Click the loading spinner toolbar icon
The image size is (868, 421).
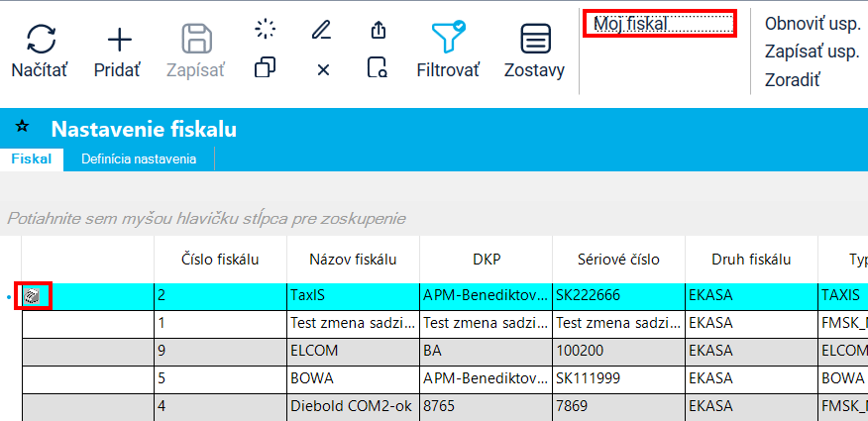pyautogui.click(x=266, y=30)
